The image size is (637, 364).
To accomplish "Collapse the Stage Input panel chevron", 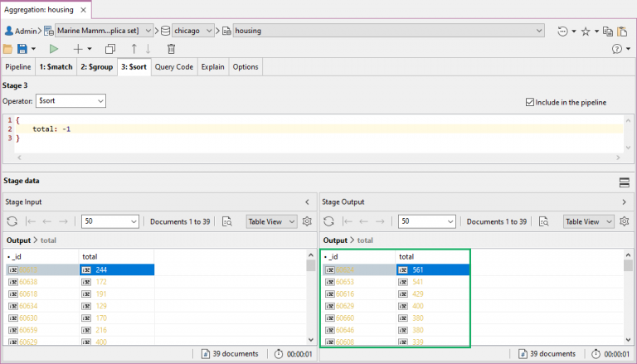I will coord(308,201).
